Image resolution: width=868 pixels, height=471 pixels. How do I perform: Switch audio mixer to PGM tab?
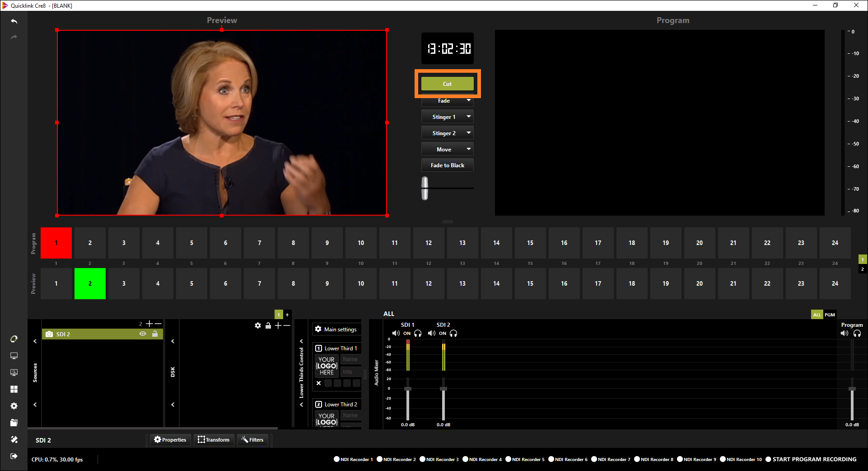pos(830,315)
